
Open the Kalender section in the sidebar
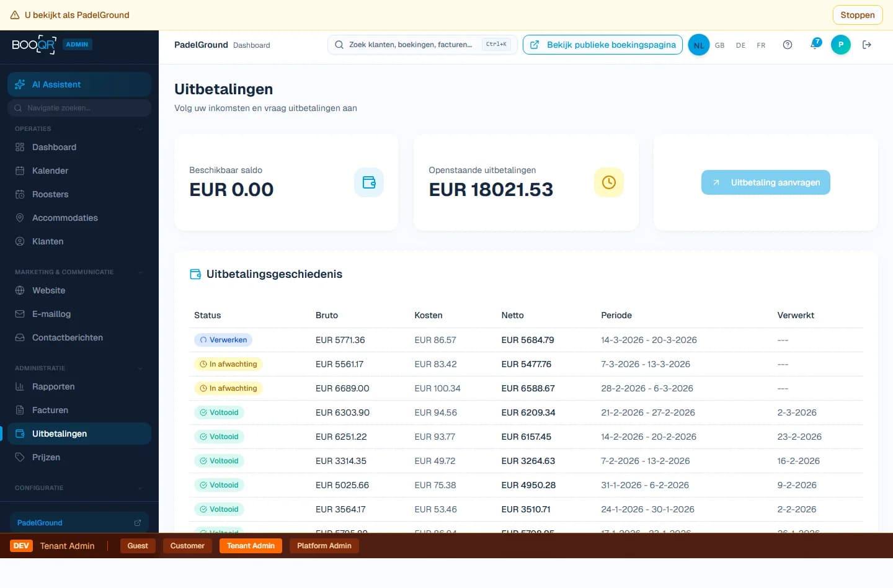(50, 171)
